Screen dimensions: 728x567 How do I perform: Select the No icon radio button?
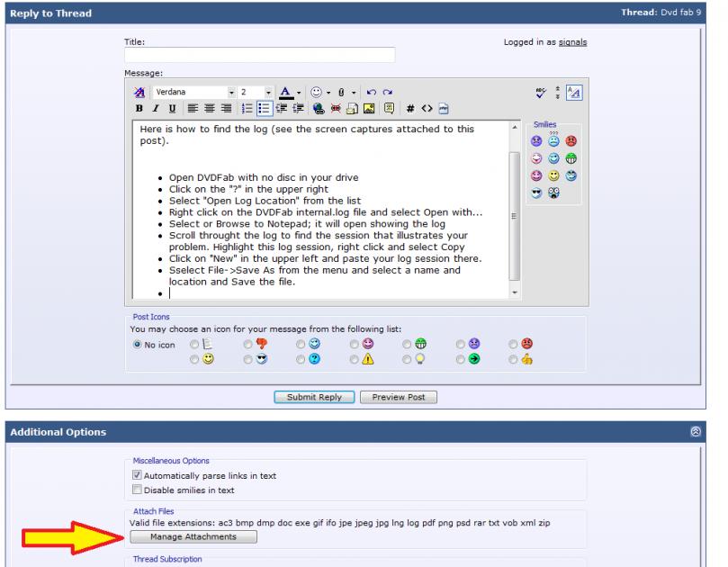(137, 345)
